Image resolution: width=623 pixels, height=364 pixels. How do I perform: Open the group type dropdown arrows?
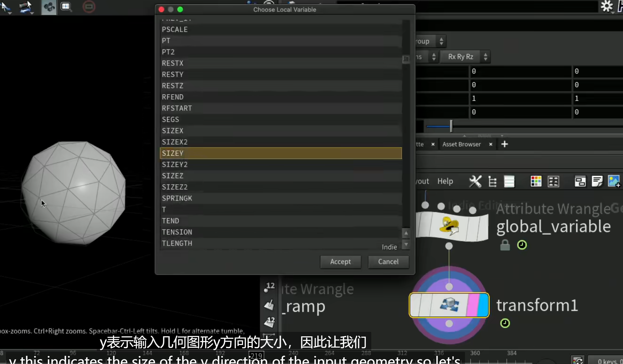[x=441, y=41]
